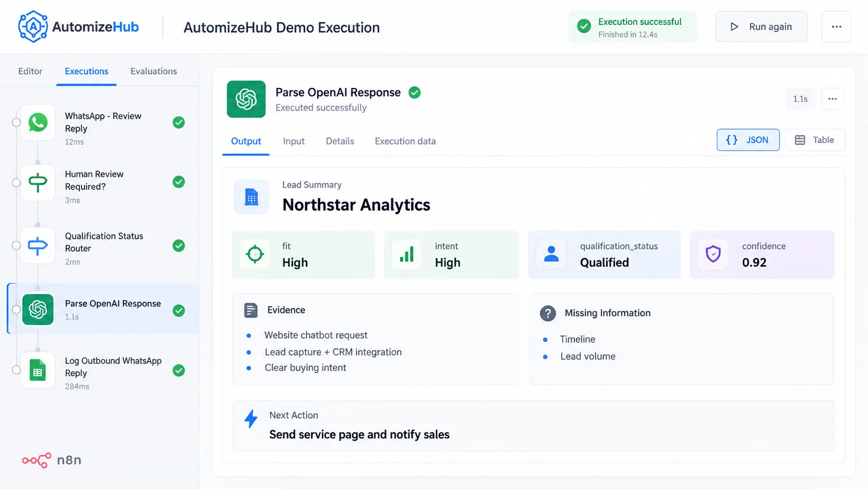Go to the Evaluations tab
This screenshot has height=489, width=868.
[154, 71]
